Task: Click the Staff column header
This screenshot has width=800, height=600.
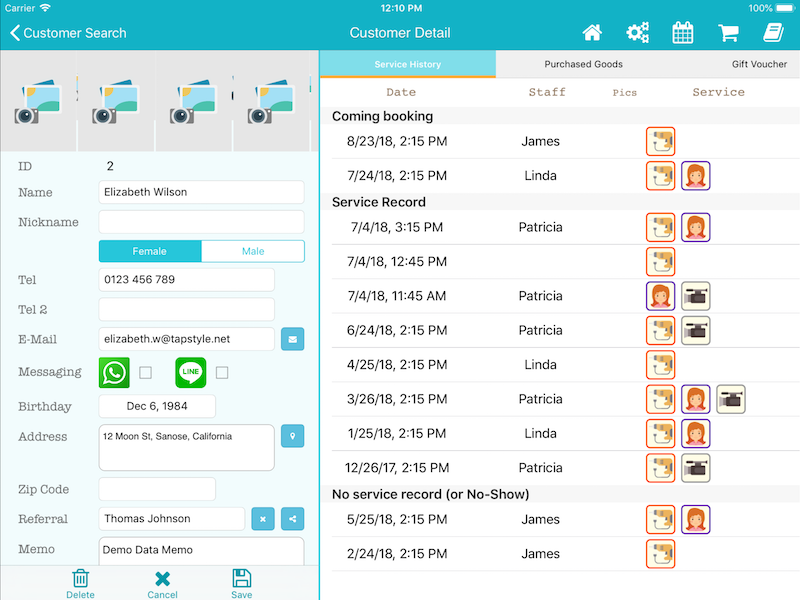Action: tap(547, 92)
